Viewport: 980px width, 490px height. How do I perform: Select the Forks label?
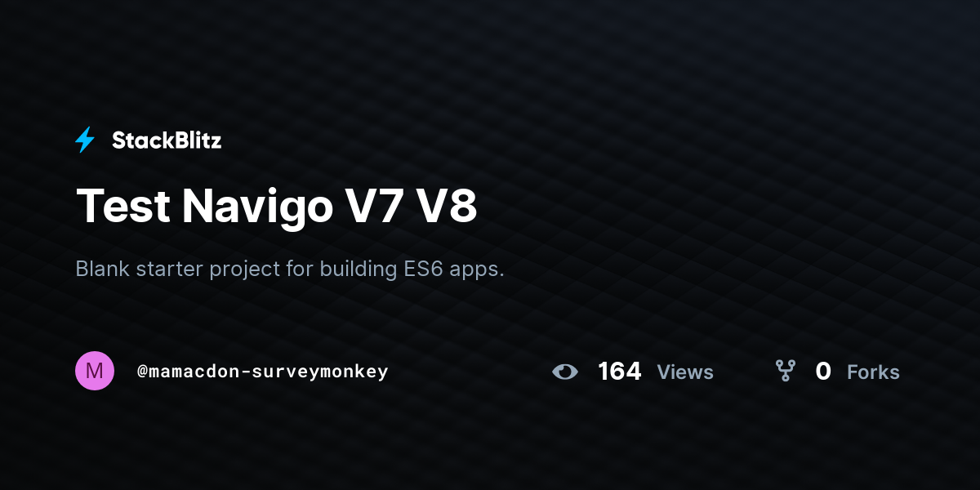click(x=873, y=372)
